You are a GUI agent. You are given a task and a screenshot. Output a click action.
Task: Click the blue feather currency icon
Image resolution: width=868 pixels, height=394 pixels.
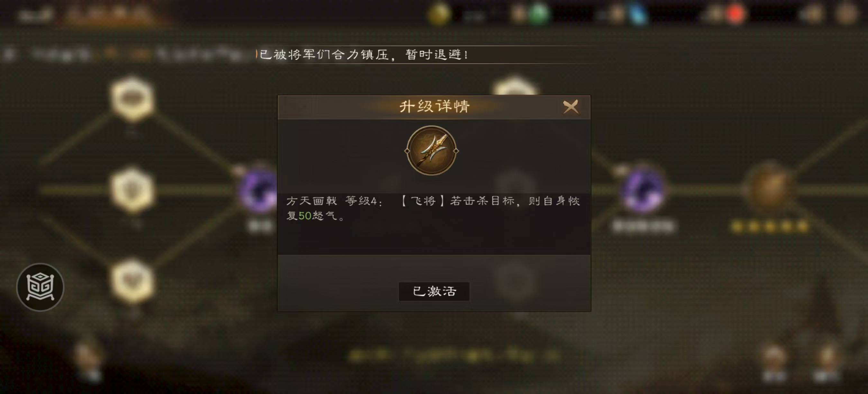[x=637, y=14]
